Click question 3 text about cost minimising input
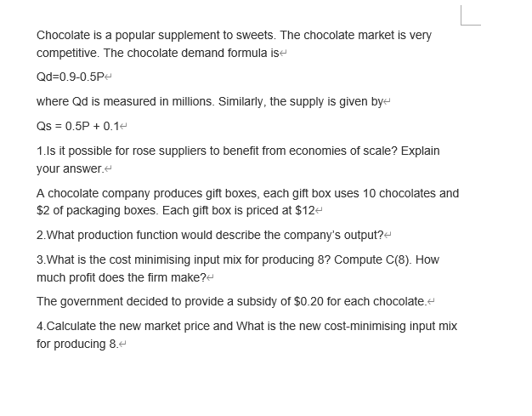 [x=238, y=269]
